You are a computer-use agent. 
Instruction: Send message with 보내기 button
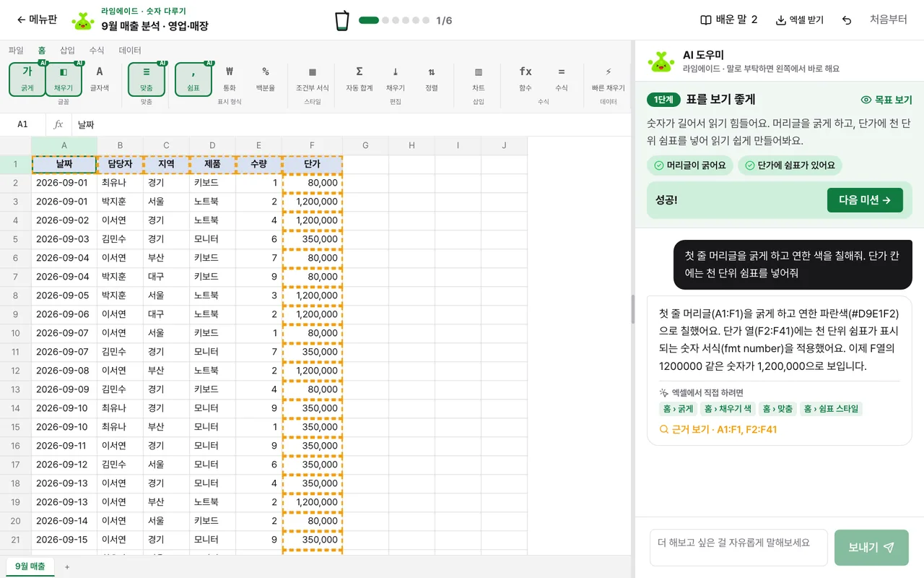871,548
